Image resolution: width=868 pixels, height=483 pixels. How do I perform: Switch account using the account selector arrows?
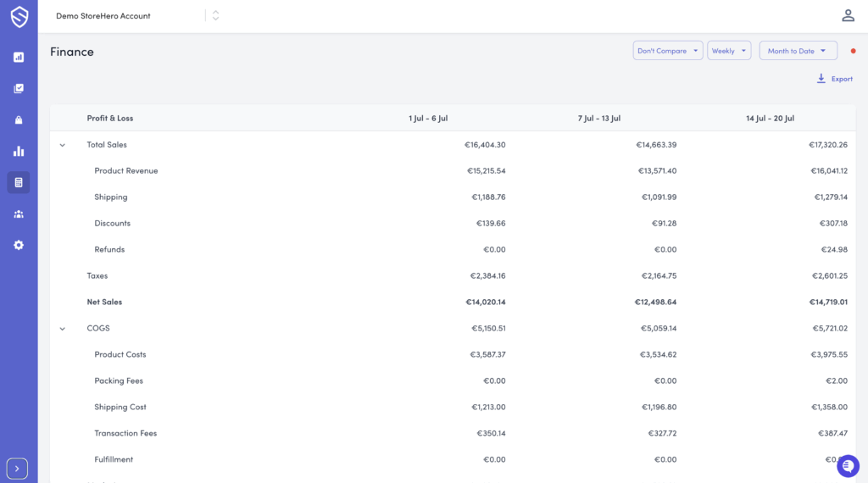tap(215, 15)
